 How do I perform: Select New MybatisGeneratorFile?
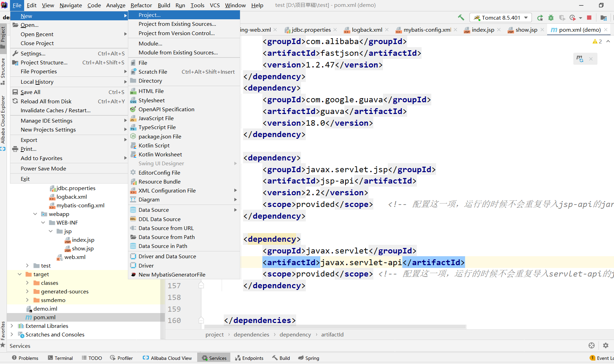(184, 274)
